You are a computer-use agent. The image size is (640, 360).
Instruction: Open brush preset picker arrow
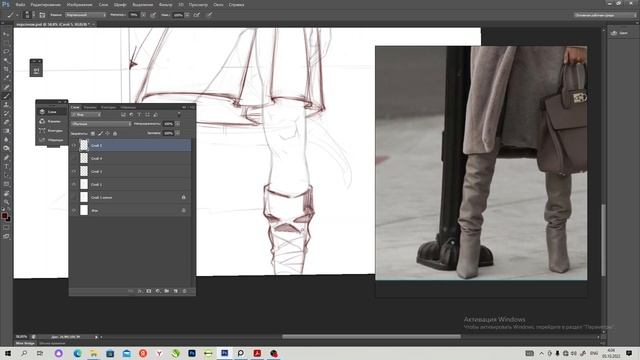coord(33,15)
